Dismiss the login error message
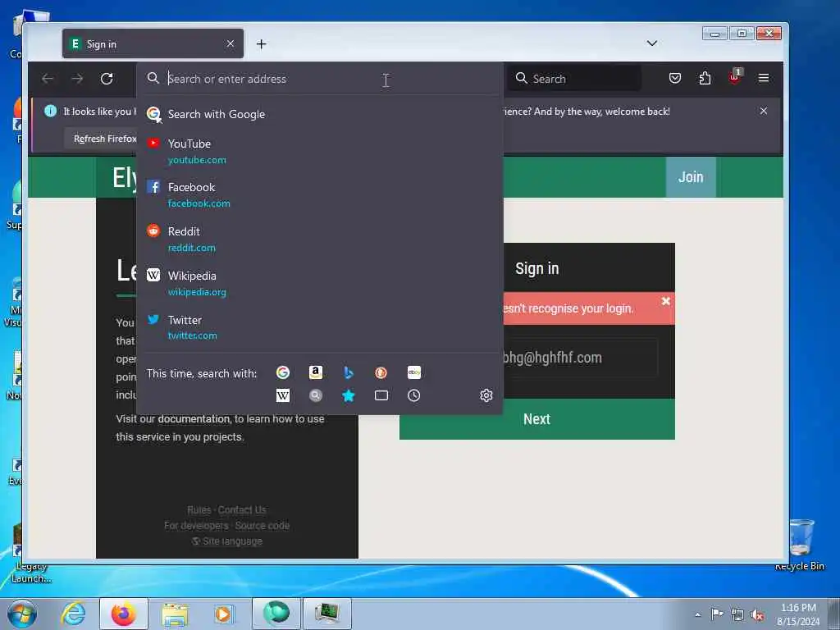 [x=666, y=301]
